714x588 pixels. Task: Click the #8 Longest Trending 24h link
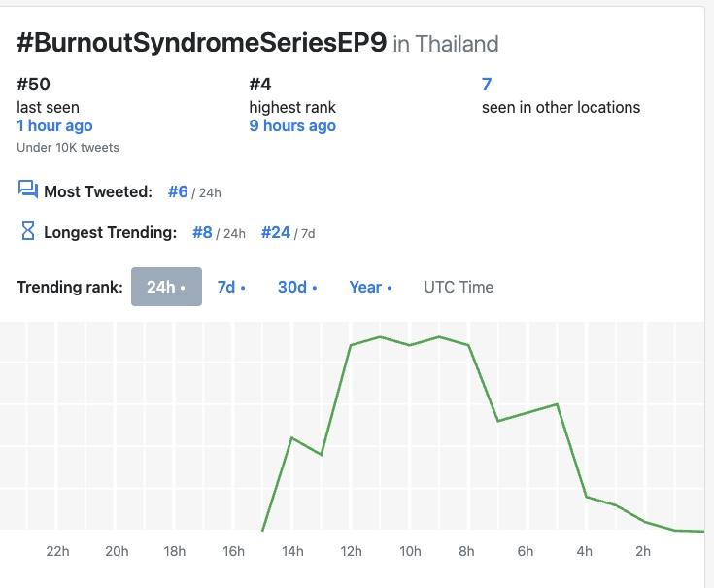(x=202, y=232)
